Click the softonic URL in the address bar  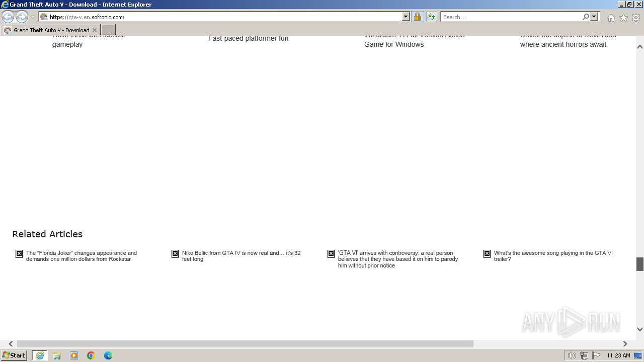click(87, 17)
